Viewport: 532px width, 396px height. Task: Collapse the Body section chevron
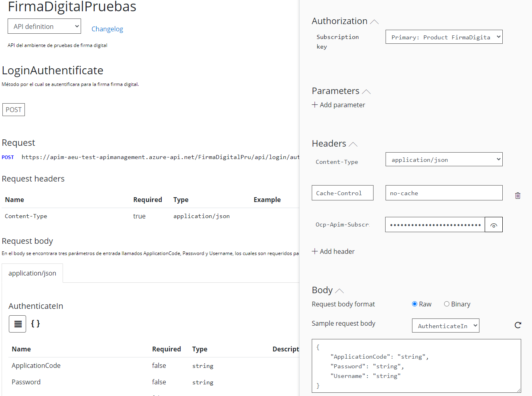tap(339, 291)
